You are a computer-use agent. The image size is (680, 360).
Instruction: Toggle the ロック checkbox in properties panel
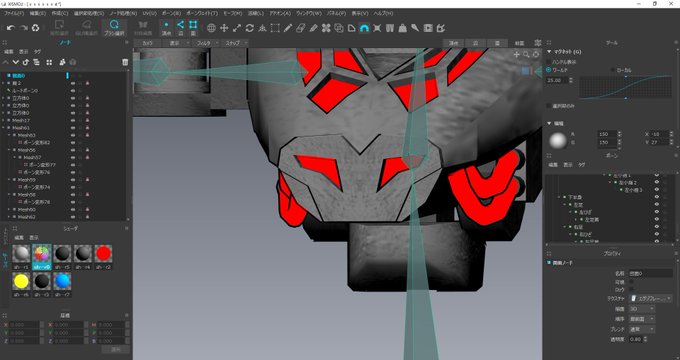[x=631, y=289]
